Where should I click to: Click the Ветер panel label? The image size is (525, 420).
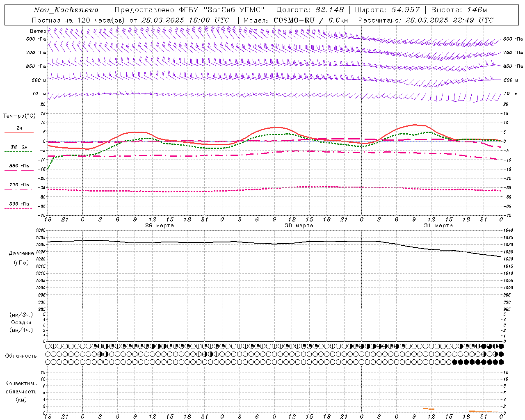point(38,31)
